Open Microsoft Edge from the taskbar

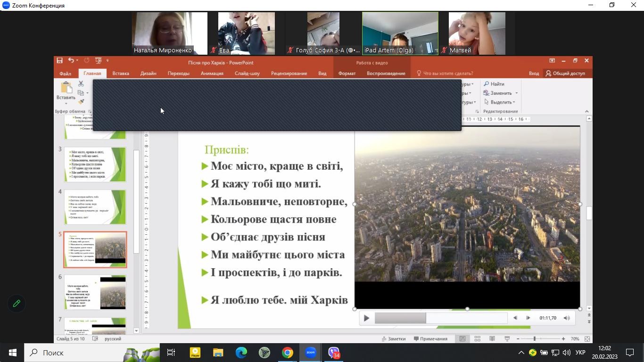(241, 353)
